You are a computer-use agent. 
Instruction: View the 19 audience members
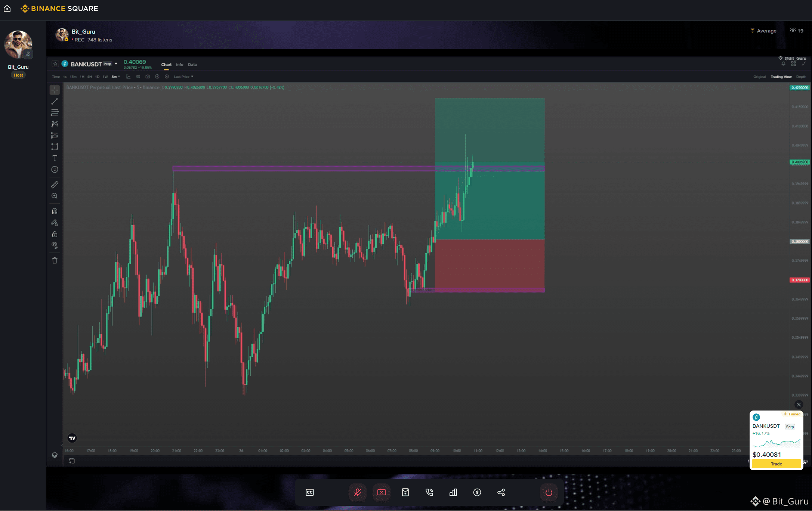pos(797,31)
